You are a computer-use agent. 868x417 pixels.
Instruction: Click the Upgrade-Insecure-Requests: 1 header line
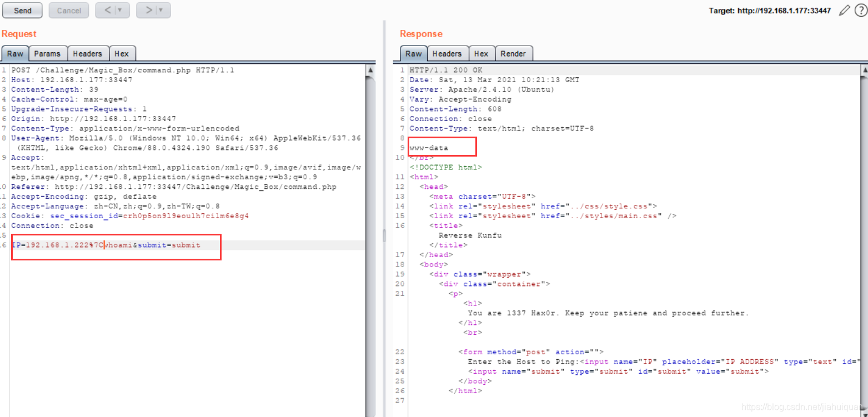tap(79, 109)
